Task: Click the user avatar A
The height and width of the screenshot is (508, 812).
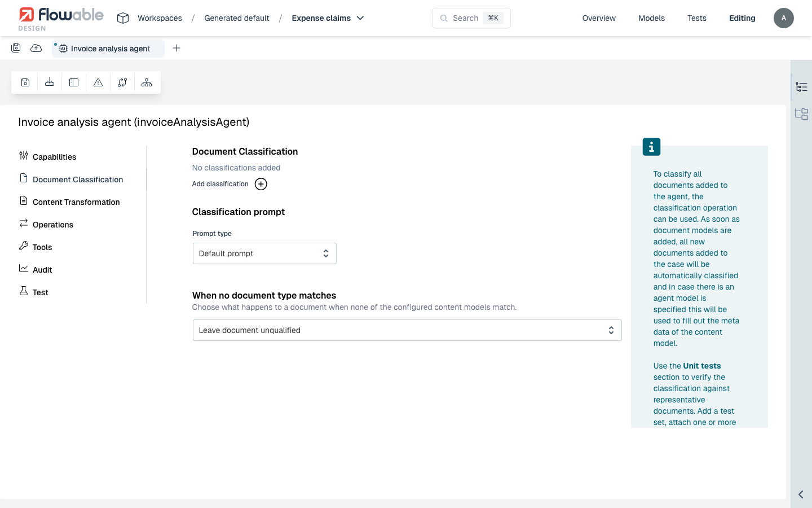Action: click(x=783, y=18)
